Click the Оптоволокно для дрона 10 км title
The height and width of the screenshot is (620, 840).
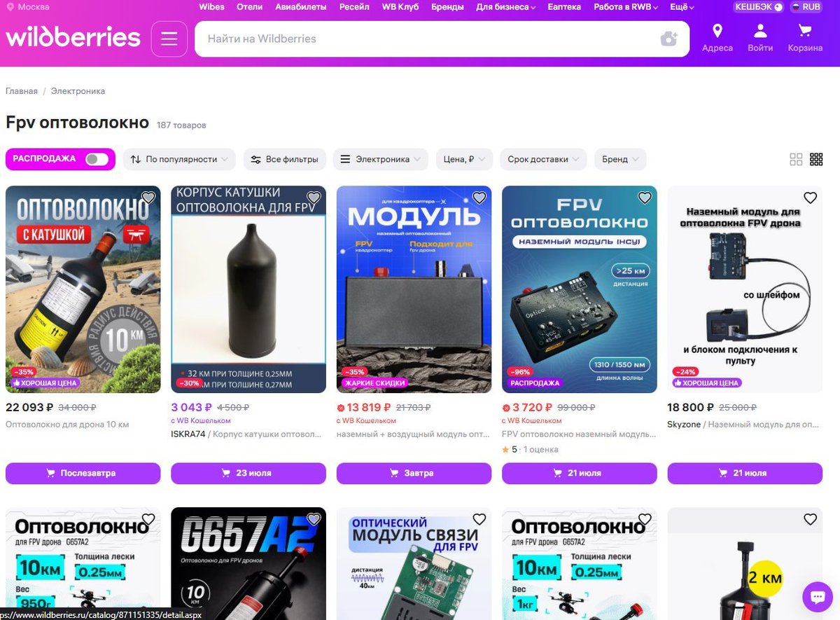(x=67, y=425)
